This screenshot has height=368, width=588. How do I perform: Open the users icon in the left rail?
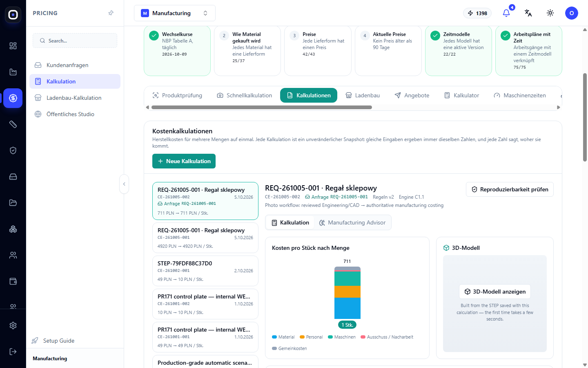click(13, 255)
